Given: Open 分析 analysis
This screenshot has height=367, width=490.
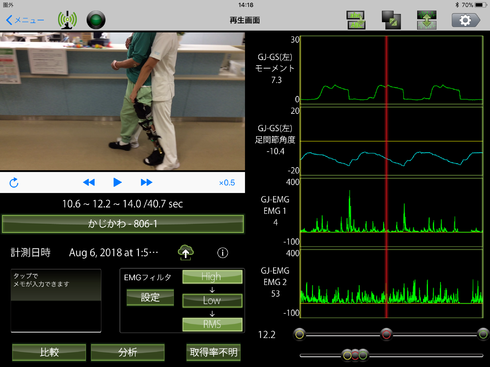Looking at the screenshot, I should pos(128,352).
